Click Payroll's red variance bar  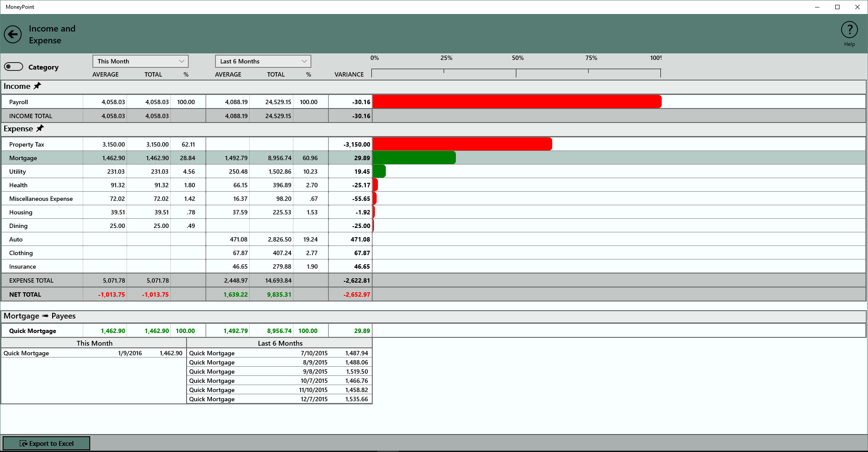(x=517, y=102)
